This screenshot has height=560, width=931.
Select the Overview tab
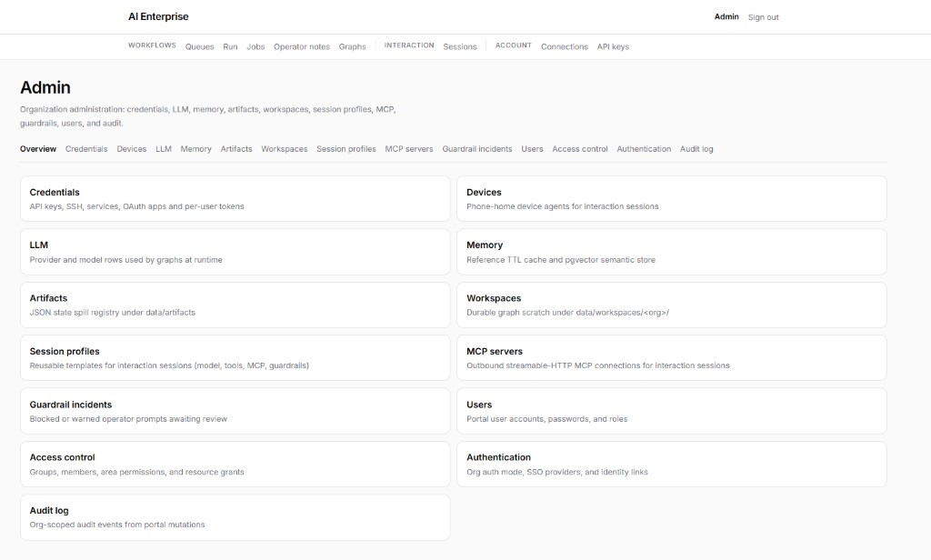(38, 149)
